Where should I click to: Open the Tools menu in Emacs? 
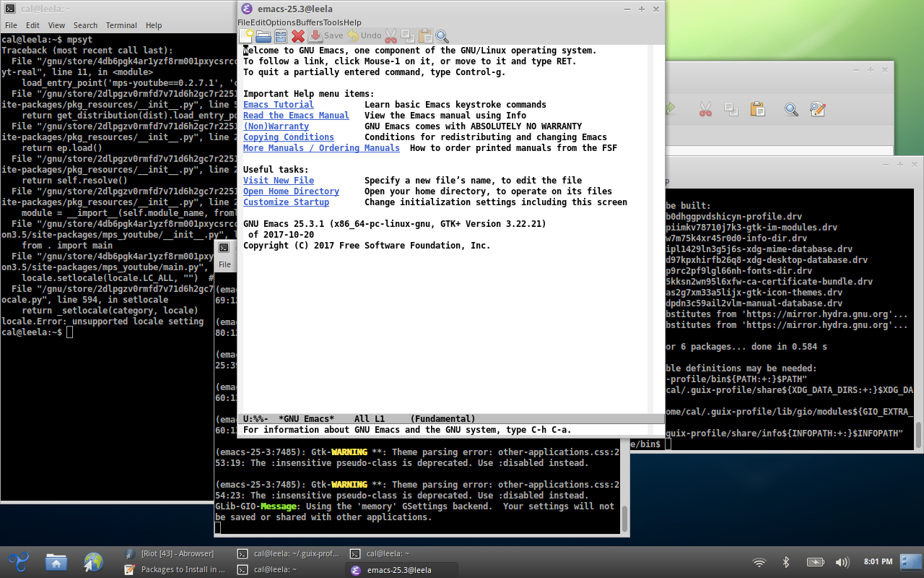tap(334, 22)
